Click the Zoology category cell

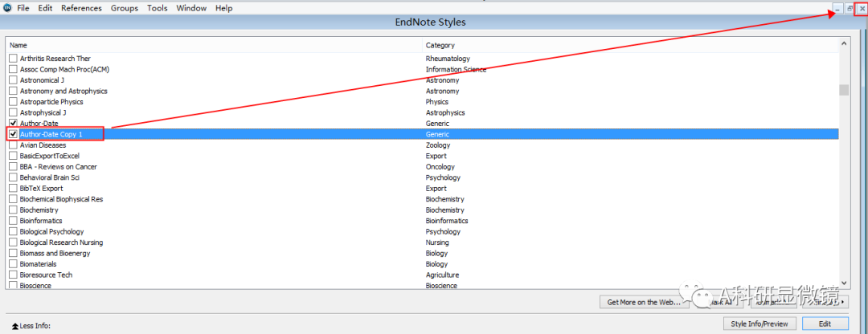coord(440,145)
